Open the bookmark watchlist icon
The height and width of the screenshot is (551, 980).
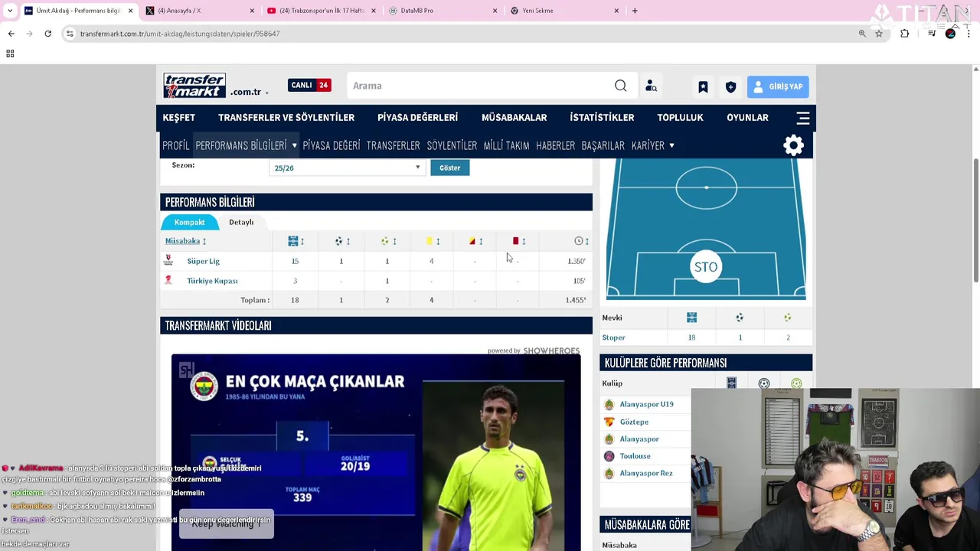[x=703, y=86]
